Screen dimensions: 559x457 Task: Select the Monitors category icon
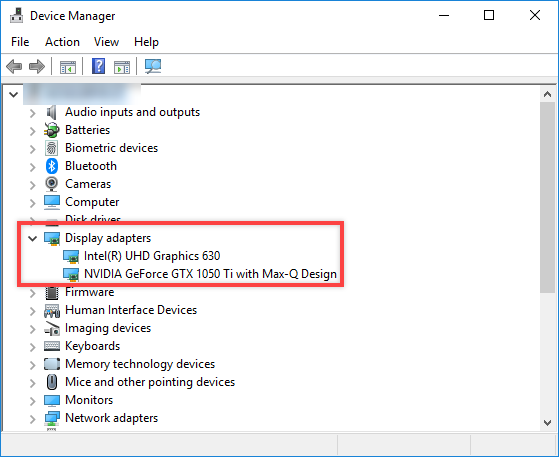point(52,401)
